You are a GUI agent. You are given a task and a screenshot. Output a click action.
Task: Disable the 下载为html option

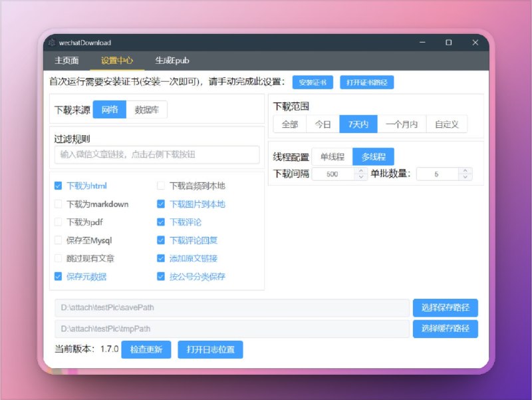click(59, 186)
